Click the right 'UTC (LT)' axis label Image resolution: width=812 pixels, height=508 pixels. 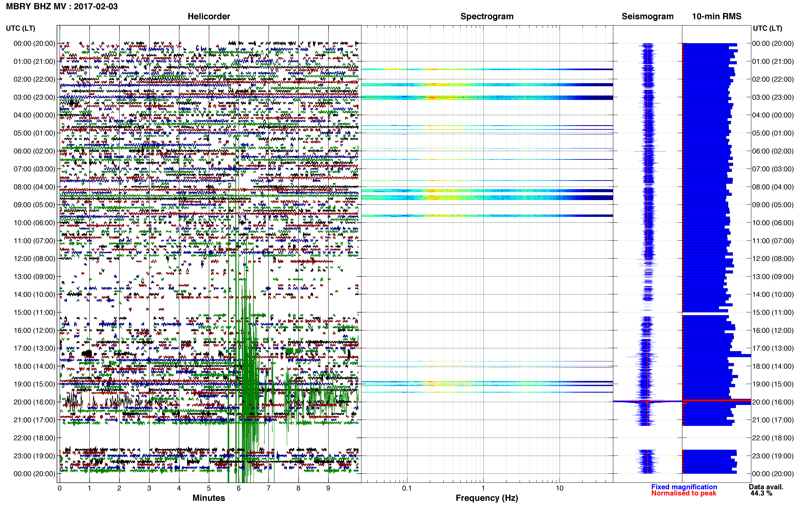click(x=767, y=28)
